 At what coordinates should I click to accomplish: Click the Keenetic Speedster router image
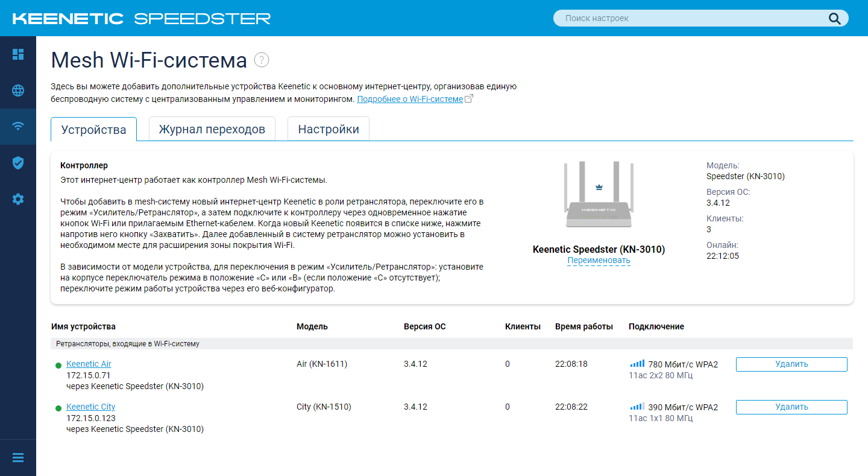point(599,196)
